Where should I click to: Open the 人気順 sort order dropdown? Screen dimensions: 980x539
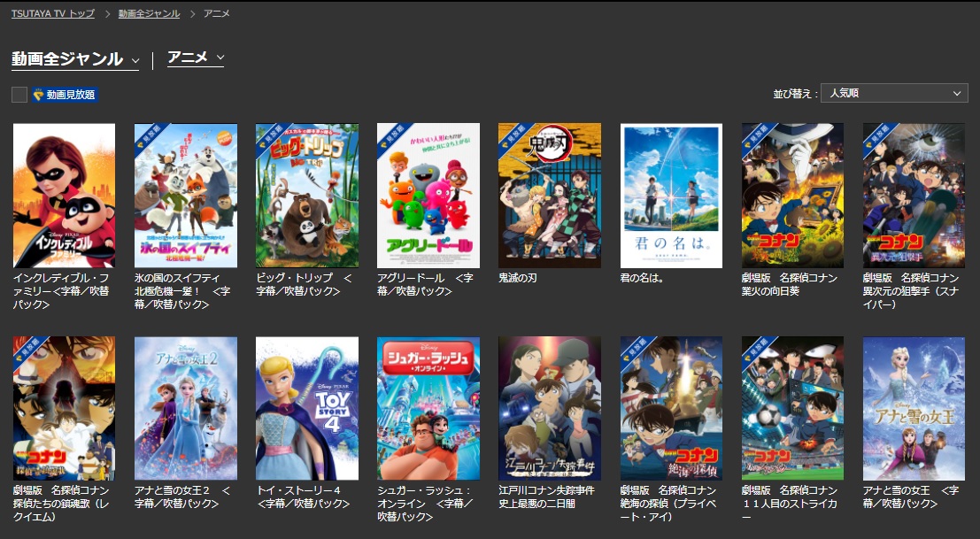pyautogui.click(x=894, y=93)
